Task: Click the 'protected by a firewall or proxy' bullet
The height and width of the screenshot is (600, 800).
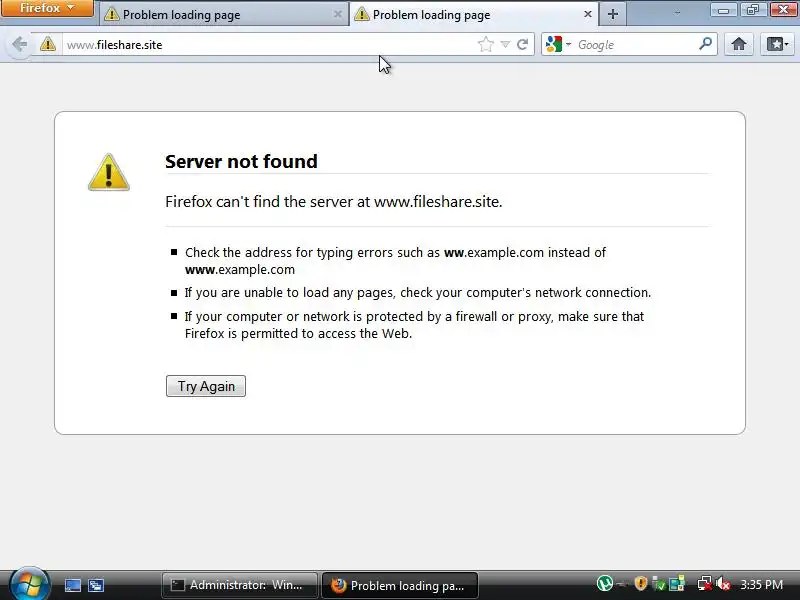Action: point(414,324)
